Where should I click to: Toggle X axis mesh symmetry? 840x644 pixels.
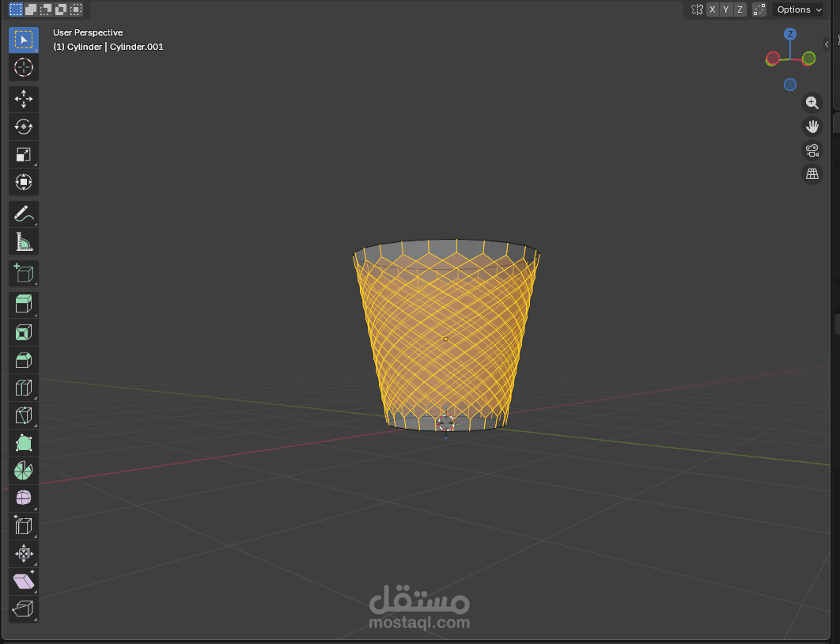712,9
